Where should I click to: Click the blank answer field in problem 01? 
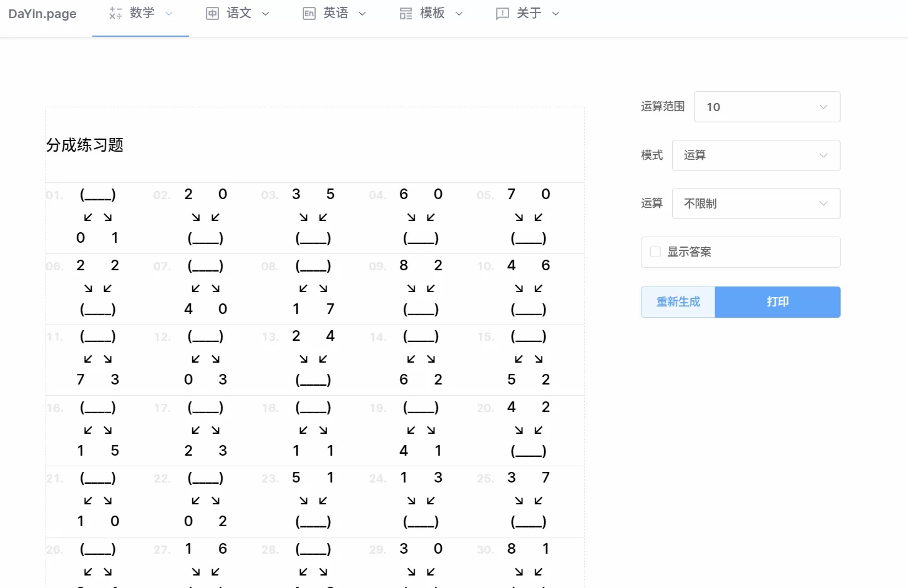[97, 194]
